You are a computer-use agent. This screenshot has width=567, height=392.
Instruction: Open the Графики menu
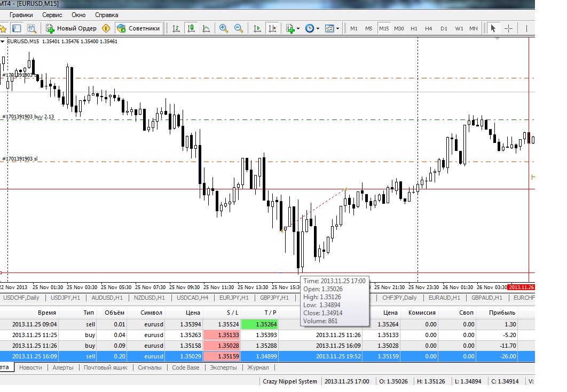(21, 15)
